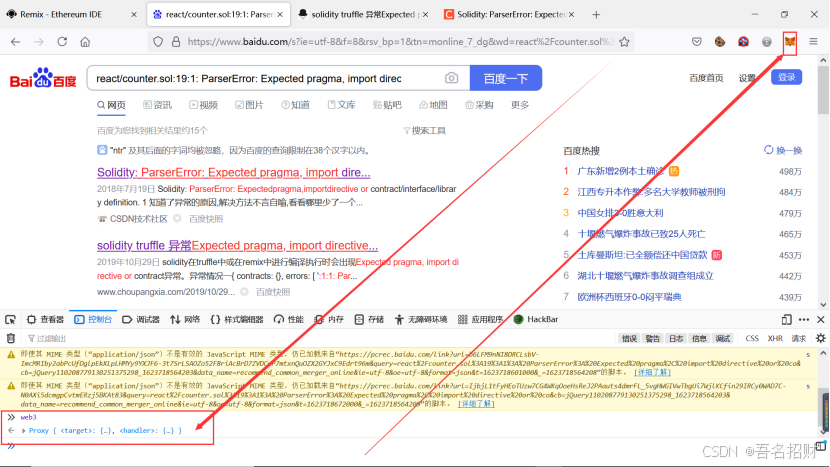Image resolution: width=830 pixels, height=467 pixels.
Task: Close the developer tools panel
Action: [820, 319]
